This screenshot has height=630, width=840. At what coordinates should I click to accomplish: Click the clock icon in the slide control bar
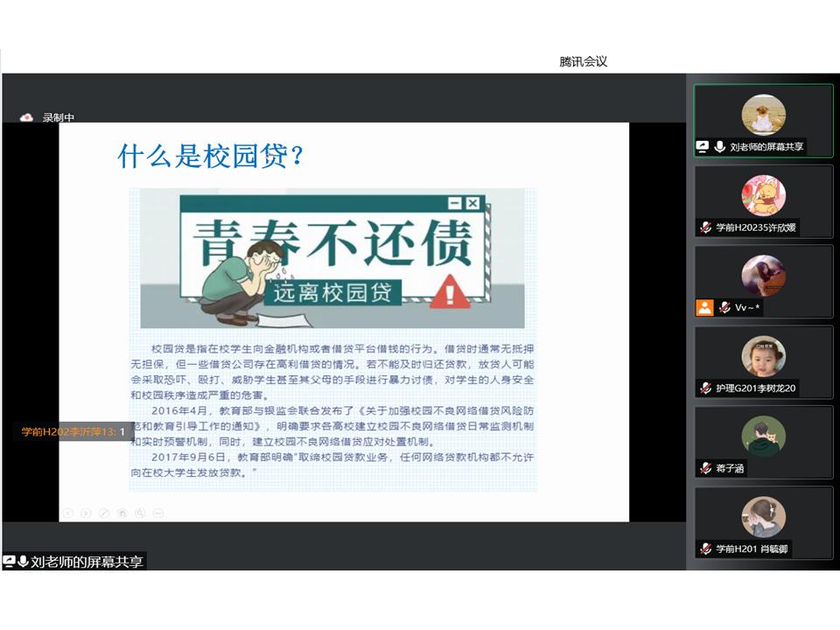click(122, 513)
